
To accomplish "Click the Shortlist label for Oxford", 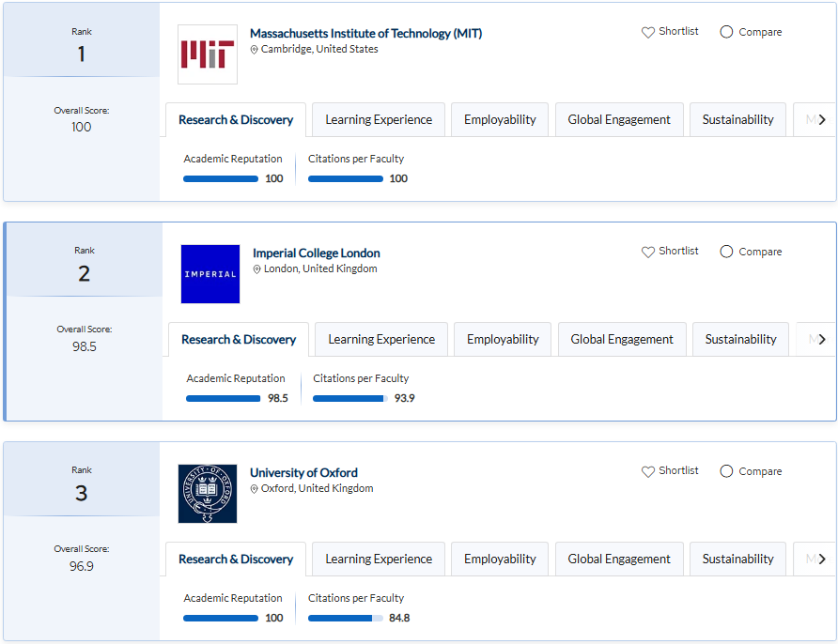I will (678, 470).
